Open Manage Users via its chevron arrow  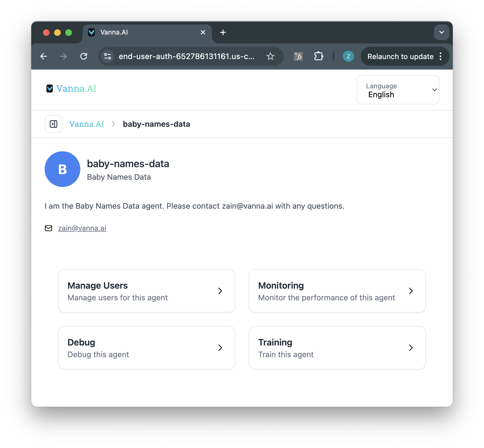pos(220,291)
